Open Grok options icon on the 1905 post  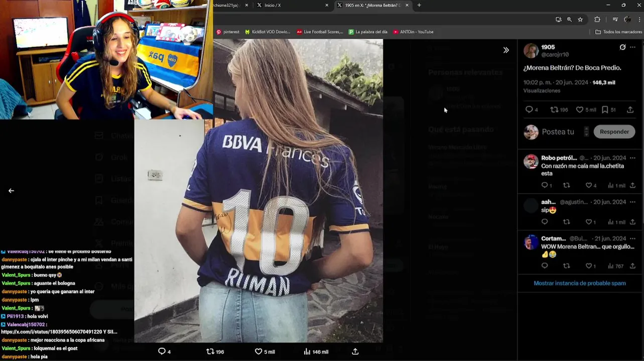622,47
